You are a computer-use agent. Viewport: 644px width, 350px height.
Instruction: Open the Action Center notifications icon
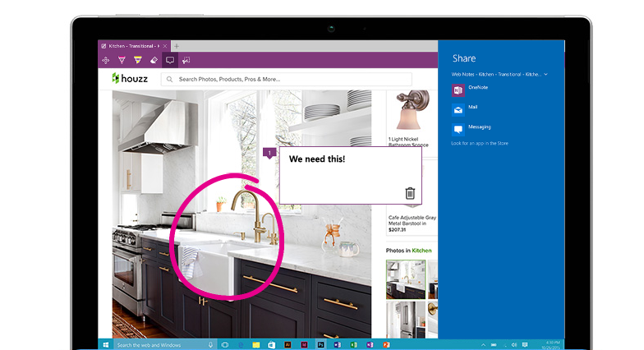525,345
